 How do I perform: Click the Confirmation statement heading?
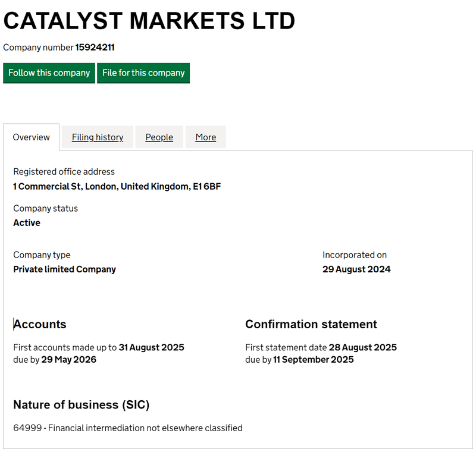311,324
